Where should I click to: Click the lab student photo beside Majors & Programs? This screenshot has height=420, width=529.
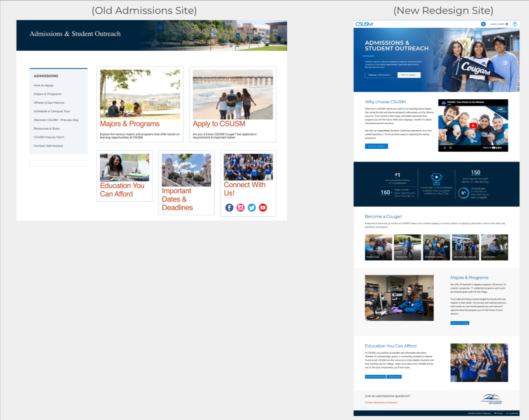[x=399, y=298]
